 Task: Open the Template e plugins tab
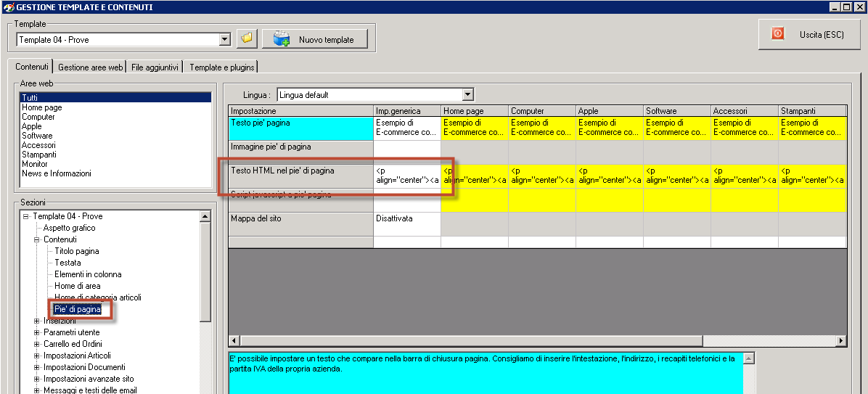tap(222, 67)
